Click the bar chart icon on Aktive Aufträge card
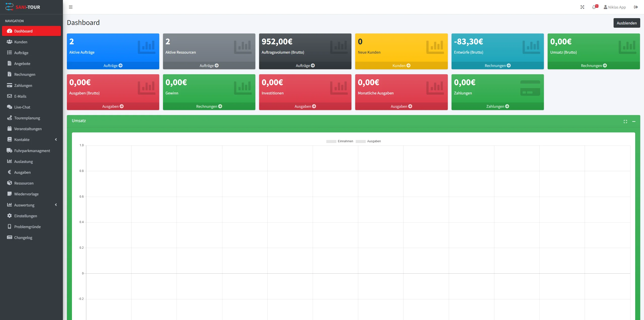 point(146,47)
